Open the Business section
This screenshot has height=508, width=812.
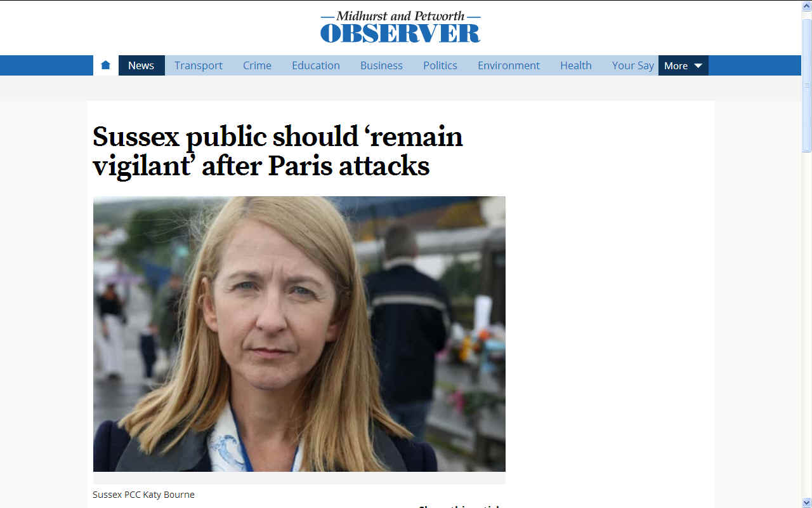[381, 65]
